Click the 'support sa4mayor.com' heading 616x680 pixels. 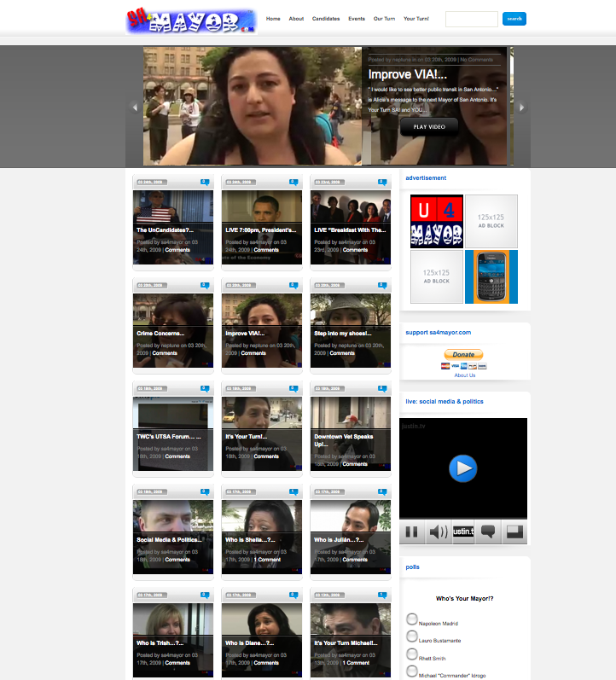coord(439,332)
